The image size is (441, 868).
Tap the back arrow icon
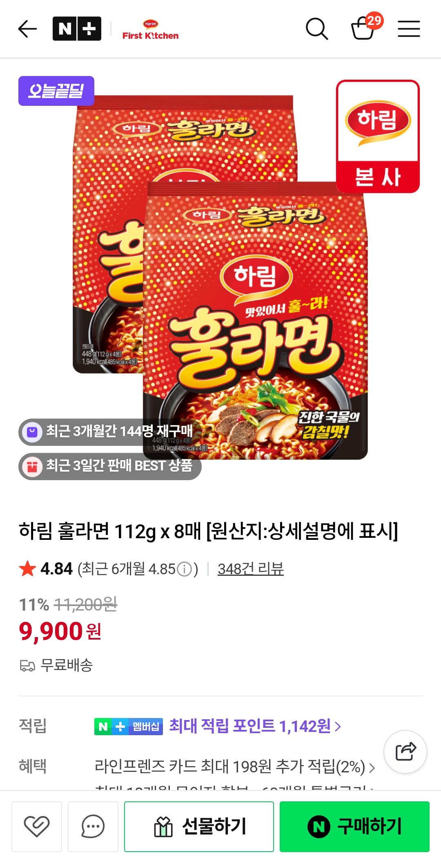click(28, 29)
